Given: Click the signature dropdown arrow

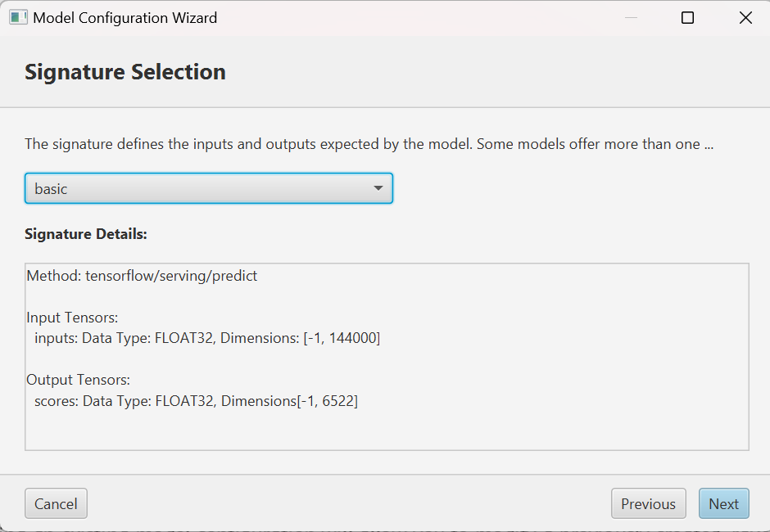Looking at the screenshot, I should click(378, 188).
